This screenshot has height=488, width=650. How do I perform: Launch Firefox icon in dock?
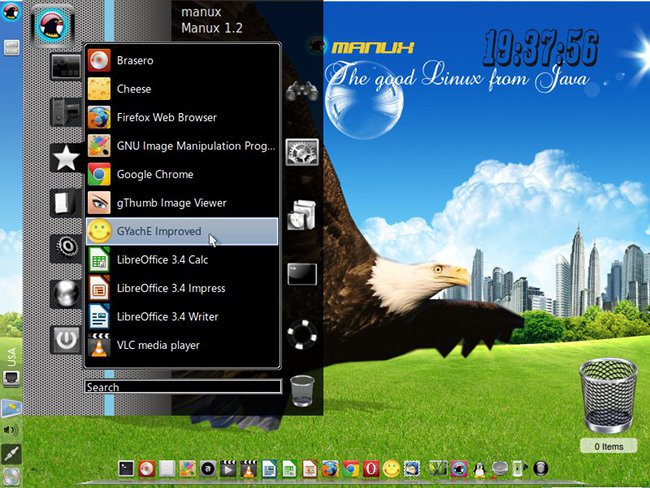point(330,469)
